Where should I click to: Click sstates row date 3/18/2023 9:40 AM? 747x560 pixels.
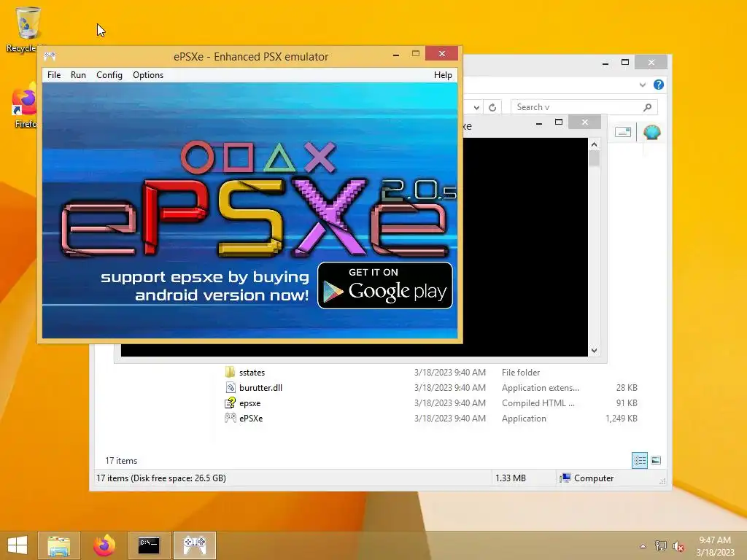tap(449, 373)
